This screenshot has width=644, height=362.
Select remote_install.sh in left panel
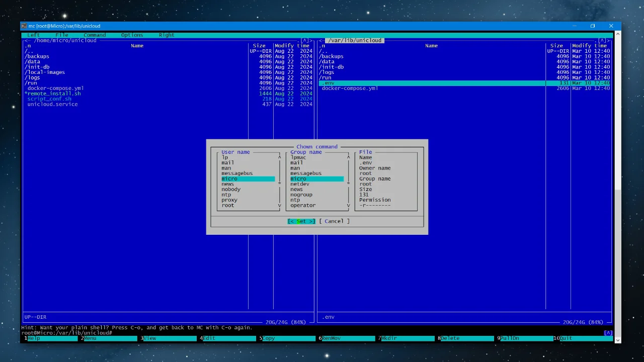click(169, 94)
